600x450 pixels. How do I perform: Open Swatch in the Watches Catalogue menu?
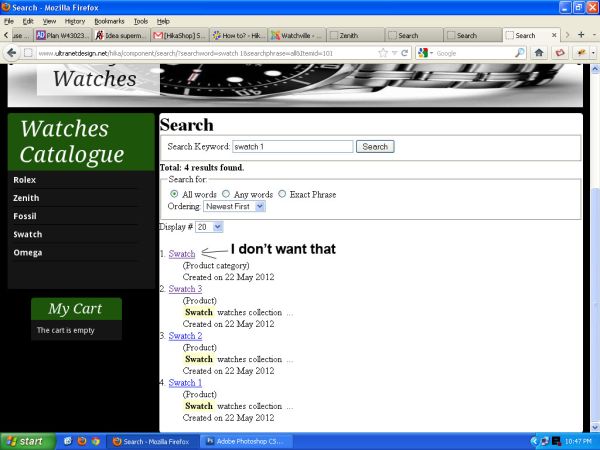tap(28, 235)
